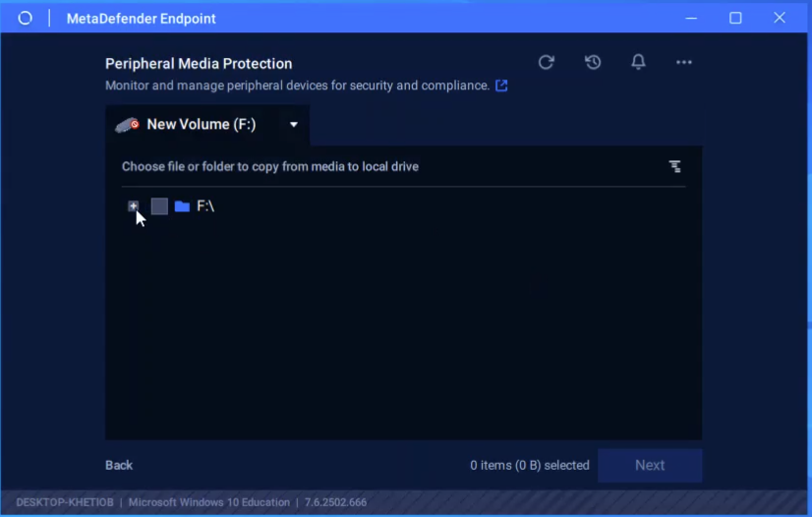This screenshot has height=517, width=812.
Task: Click the blue folder icon of F:\
Action: click(182, 206)
